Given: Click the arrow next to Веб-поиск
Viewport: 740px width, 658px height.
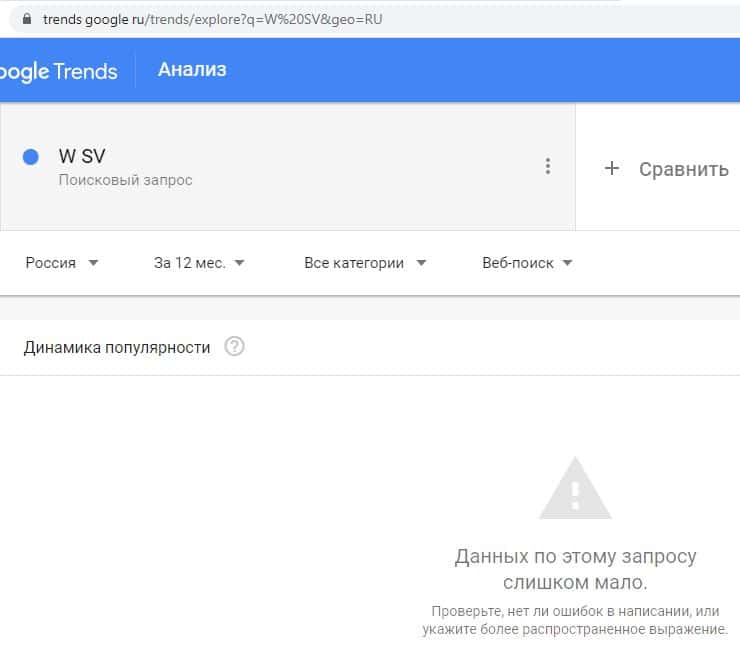Looking at the screenshot, I should coord(568,263).
